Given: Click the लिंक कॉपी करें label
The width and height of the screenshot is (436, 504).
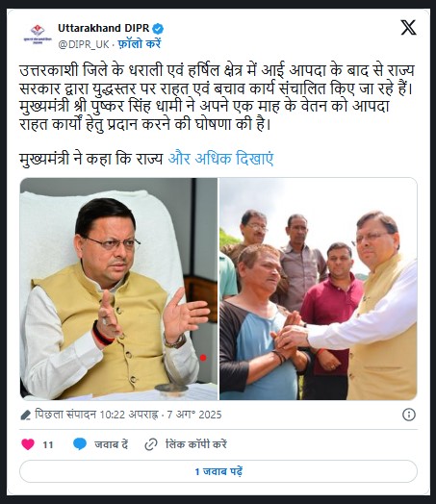Looking at the screenshot, I should (195, 444).
